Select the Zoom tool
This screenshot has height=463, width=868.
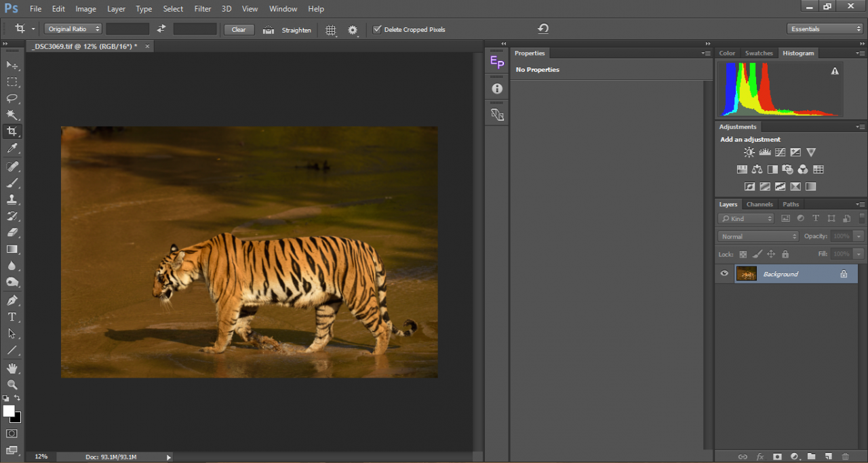12,384
